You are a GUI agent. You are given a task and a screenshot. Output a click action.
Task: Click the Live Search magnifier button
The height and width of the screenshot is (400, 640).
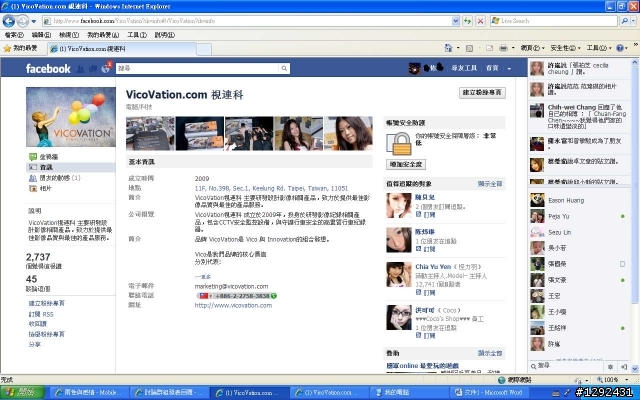624,20
